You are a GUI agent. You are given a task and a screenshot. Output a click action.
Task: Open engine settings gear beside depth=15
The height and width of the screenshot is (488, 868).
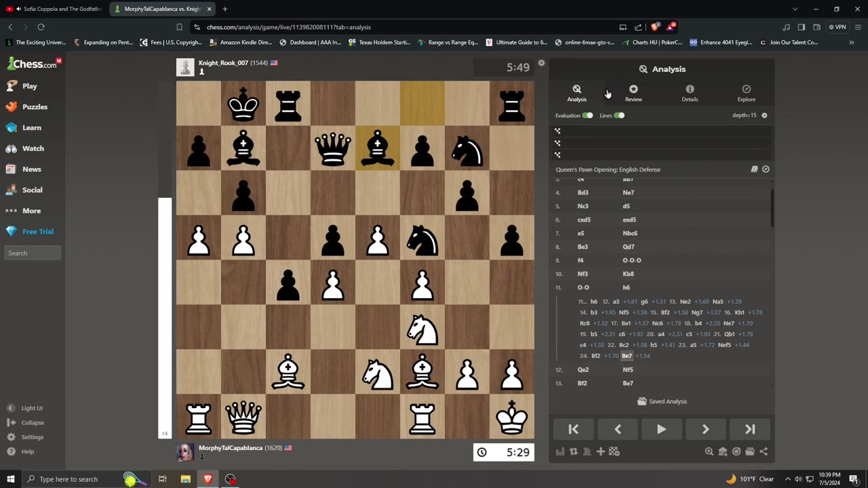(x=764, y=115)
